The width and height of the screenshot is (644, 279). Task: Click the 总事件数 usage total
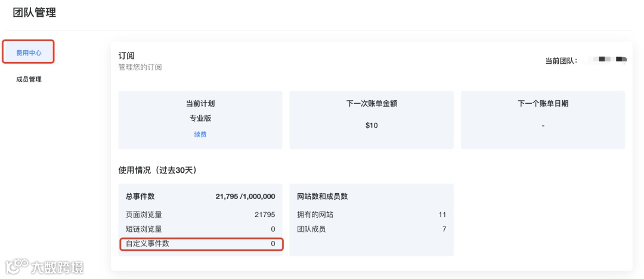(x=245, y=196)
